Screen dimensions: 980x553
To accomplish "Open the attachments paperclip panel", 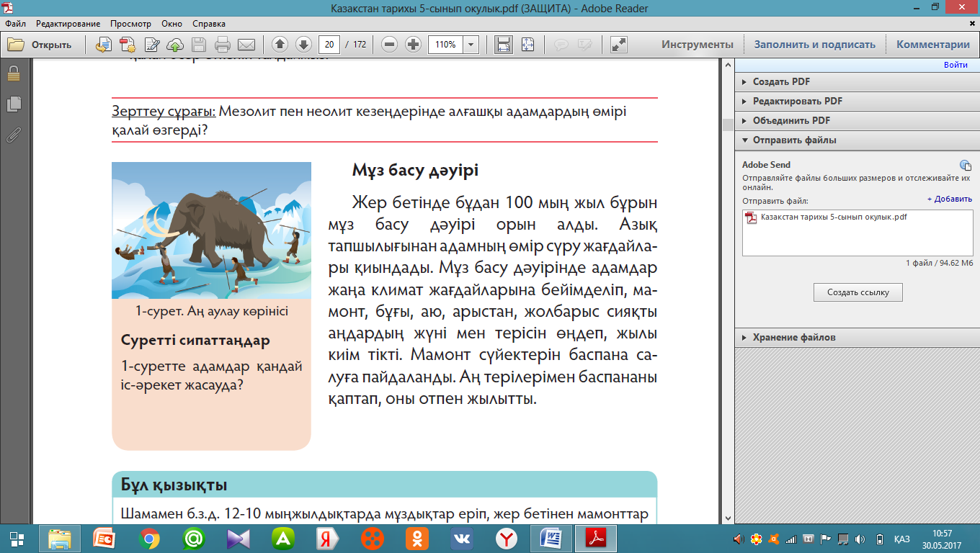I will [13, 135].
